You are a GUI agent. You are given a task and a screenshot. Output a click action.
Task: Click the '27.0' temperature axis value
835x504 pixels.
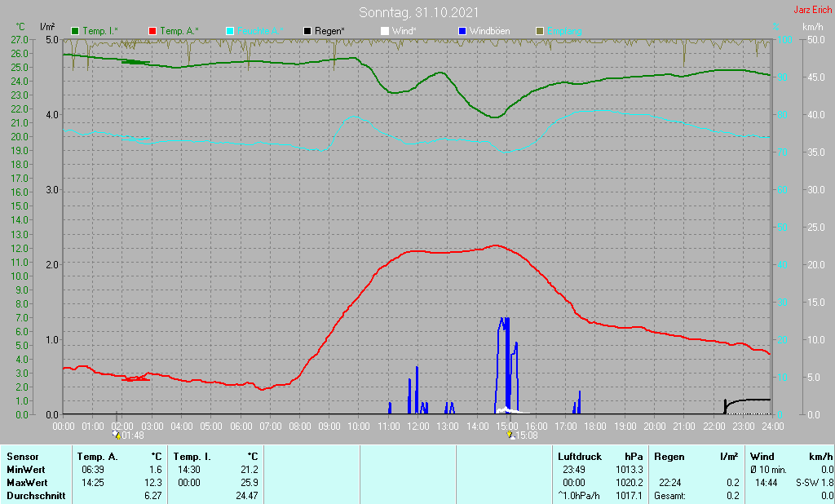pos(20,40)
